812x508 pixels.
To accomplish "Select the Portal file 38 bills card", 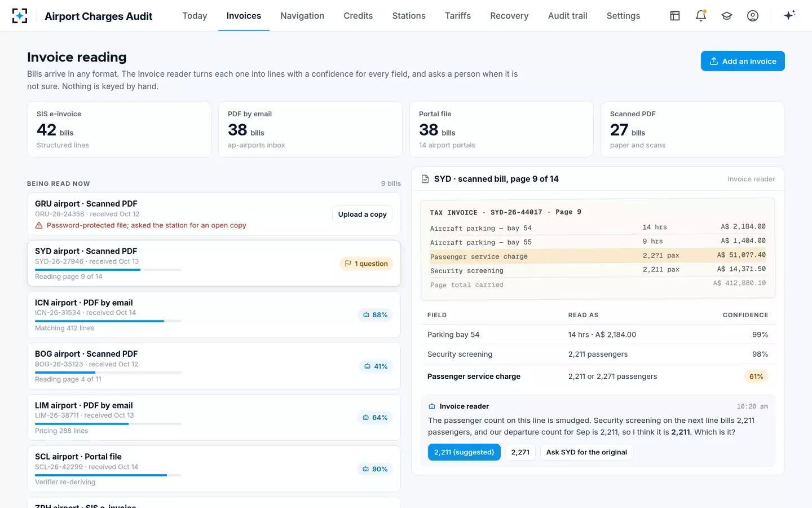I will [501, 129].
